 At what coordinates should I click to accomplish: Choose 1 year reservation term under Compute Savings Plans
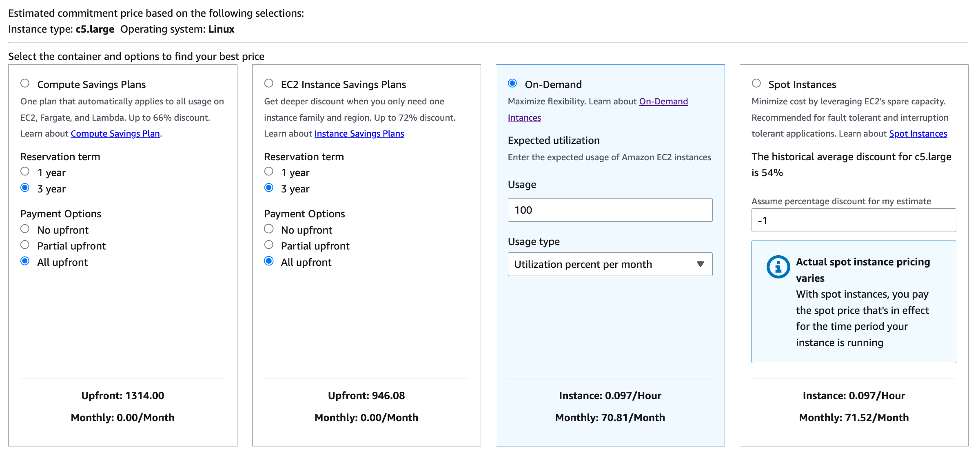pos(25,172)
